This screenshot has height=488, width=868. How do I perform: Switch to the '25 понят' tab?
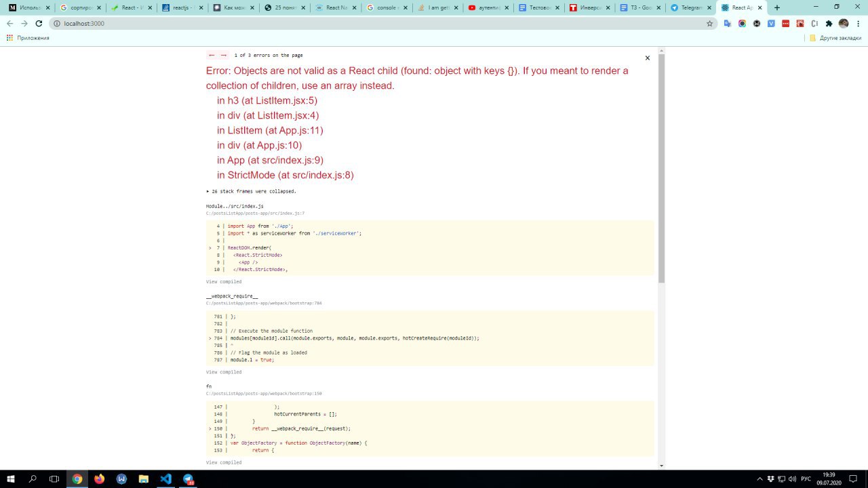283,7
